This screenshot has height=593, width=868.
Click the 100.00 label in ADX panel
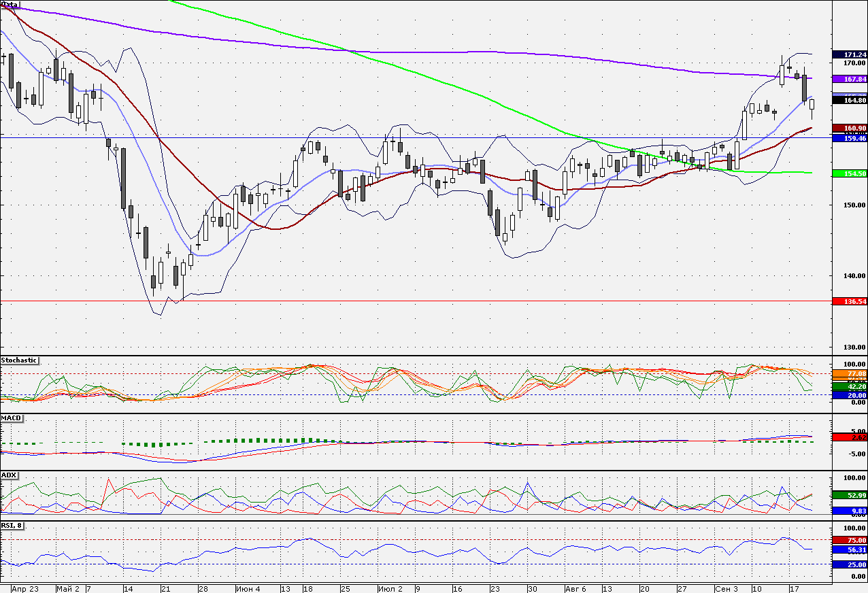[854, 479]
